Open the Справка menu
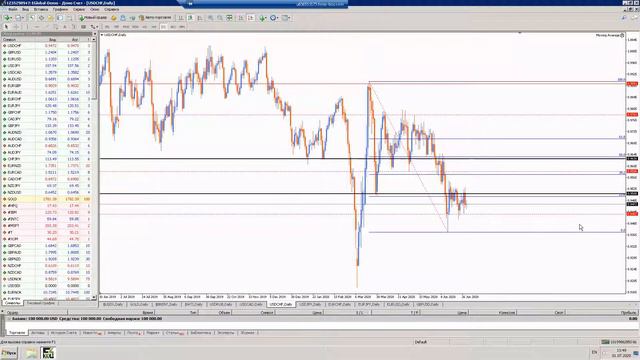Viewport: 640px width, 360px height. coord(111,9)
